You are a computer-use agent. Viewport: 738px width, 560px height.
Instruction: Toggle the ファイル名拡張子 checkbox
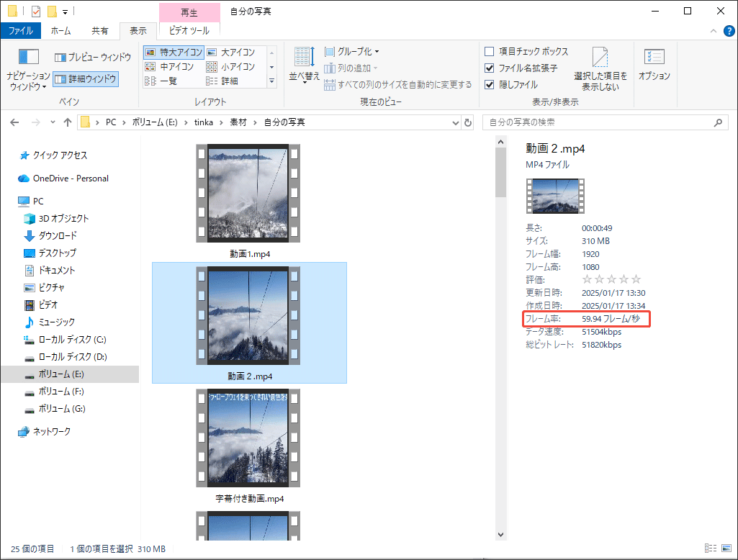(487, 66)
